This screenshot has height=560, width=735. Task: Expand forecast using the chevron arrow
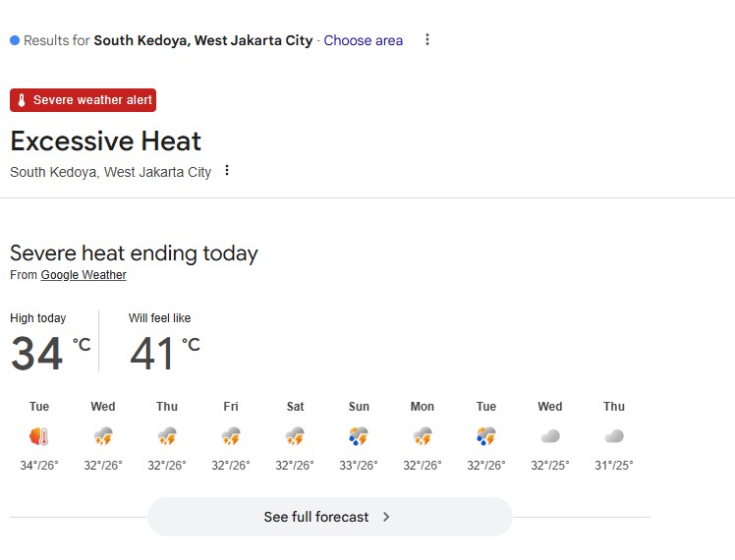(386, 517)
